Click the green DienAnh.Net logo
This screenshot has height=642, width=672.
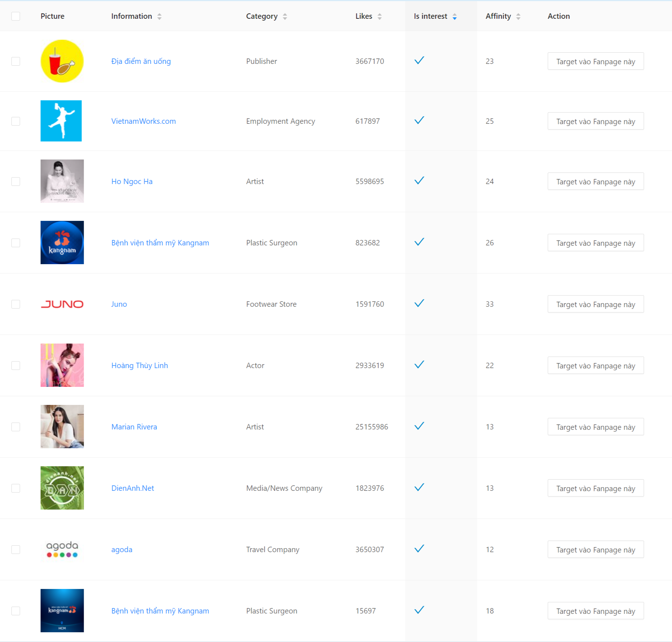(62, 488)
